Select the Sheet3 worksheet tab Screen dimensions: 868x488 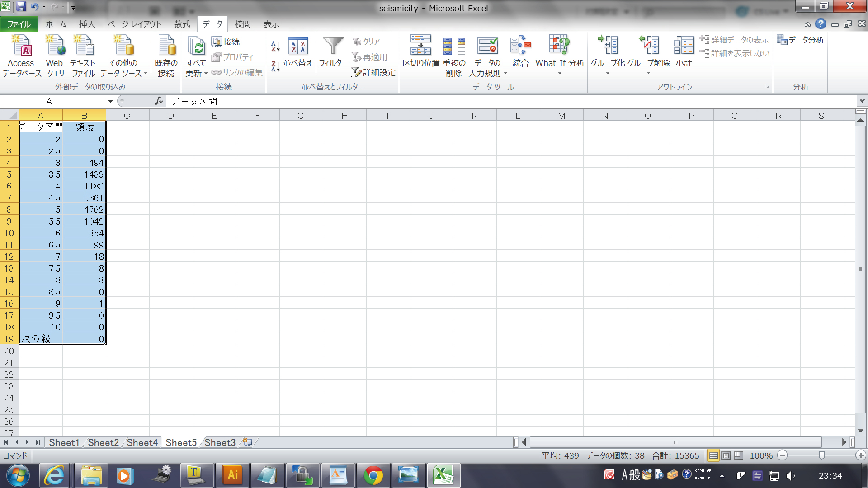[220, 442]
